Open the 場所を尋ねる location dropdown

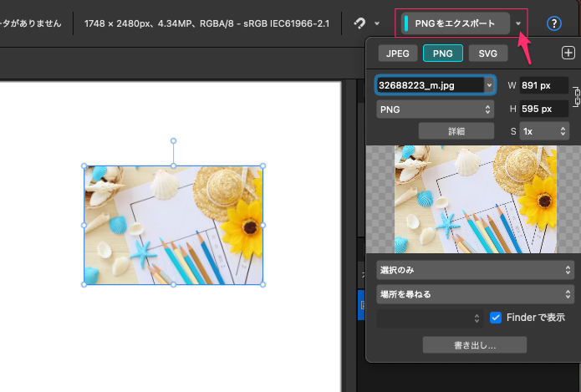click(x=476, y=294)
